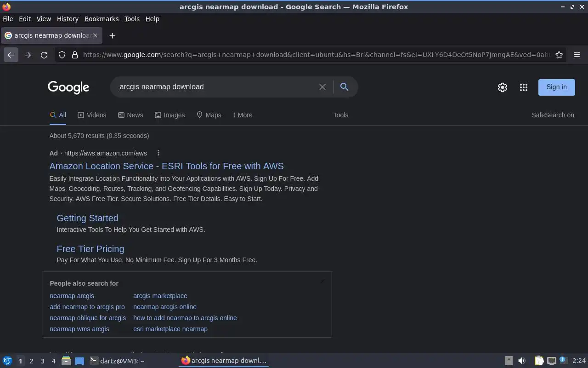Click the Sign in button
Image resolution: width=588 pixels, height=368 pixels.
tap(556, 87)
